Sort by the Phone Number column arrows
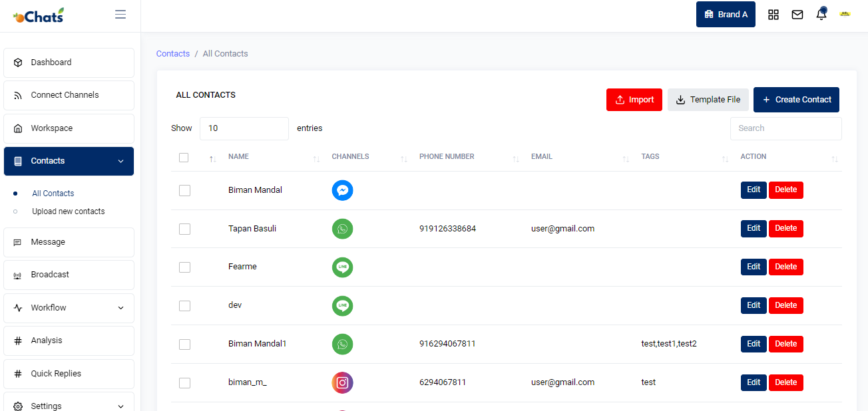 [516, 159]
